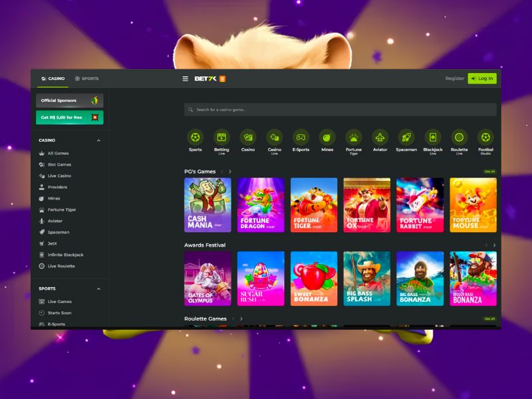Go to previous Awards Festival games

486,245
